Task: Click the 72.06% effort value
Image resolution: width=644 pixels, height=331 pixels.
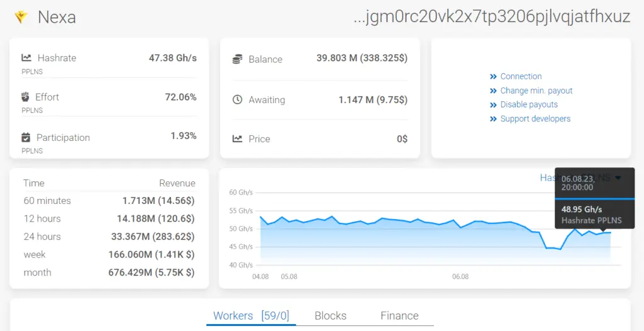Action: (x=180, y=97)
